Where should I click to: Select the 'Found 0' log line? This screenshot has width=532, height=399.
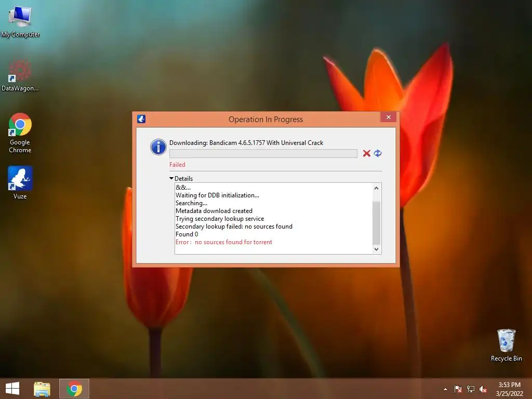tap(187, 234)
